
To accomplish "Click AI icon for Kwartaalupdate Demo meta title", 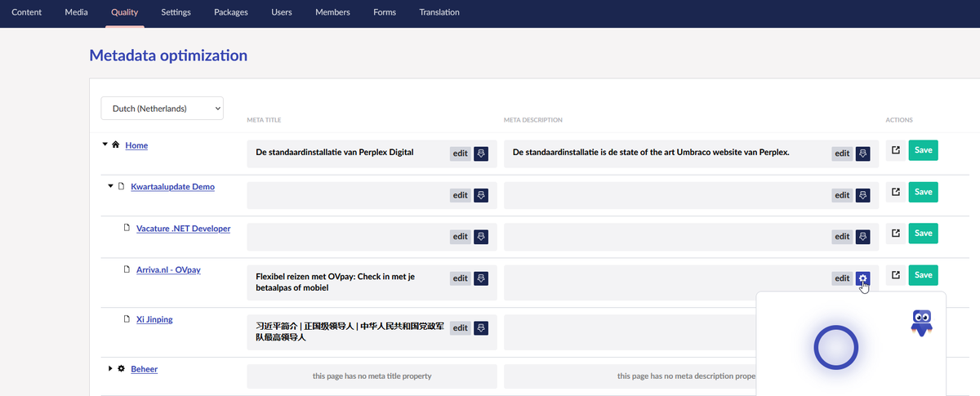I will click(x=481, y=195).
